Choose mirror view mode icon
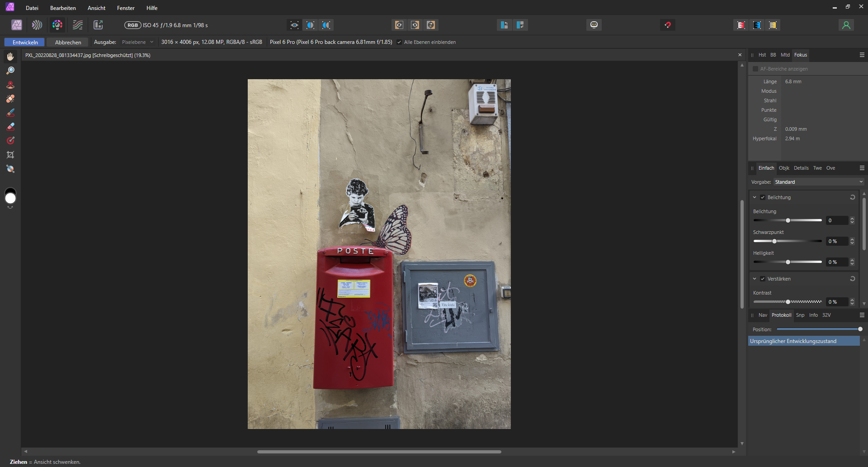This screenshot has width=868, height=467. coord(326,25)
